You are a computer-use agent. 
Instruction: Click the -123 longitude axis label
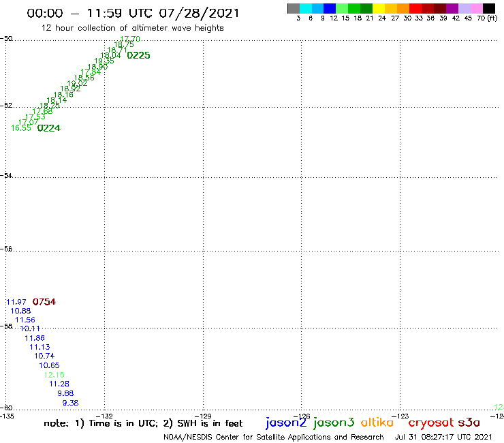tap(400, 416)
